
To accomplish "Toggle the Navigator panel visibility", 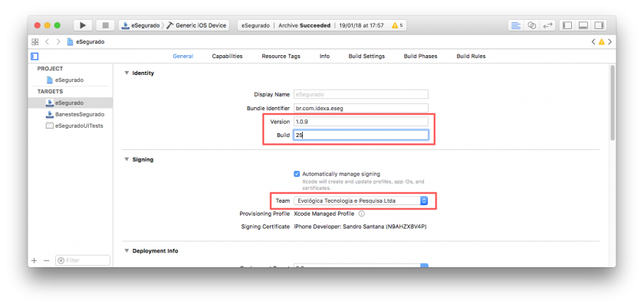I will click(568, 25).
